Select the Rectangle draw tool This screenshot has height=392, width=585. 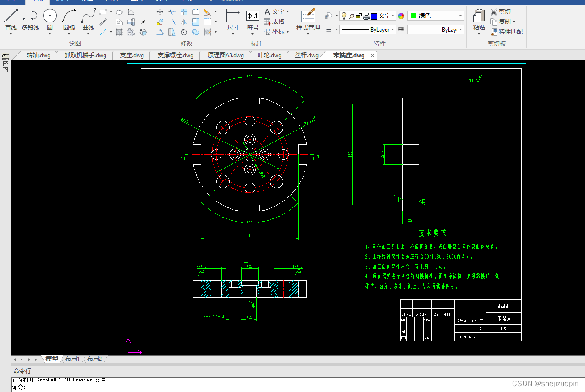[103, 12]
